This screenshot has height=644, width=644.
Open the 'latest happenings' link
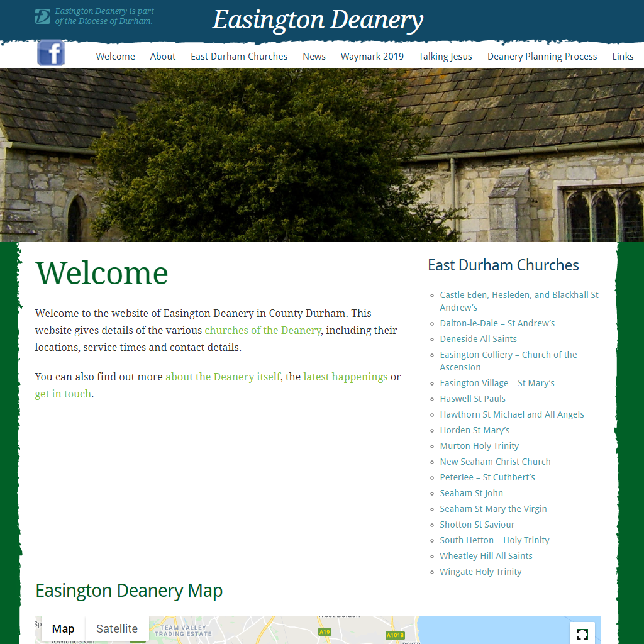pos(345,377)
